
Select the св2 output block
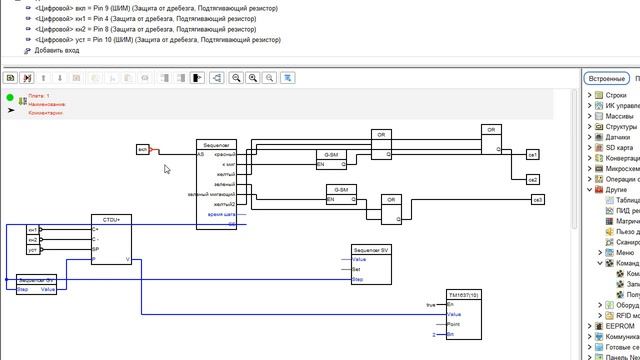coord(533,180)
